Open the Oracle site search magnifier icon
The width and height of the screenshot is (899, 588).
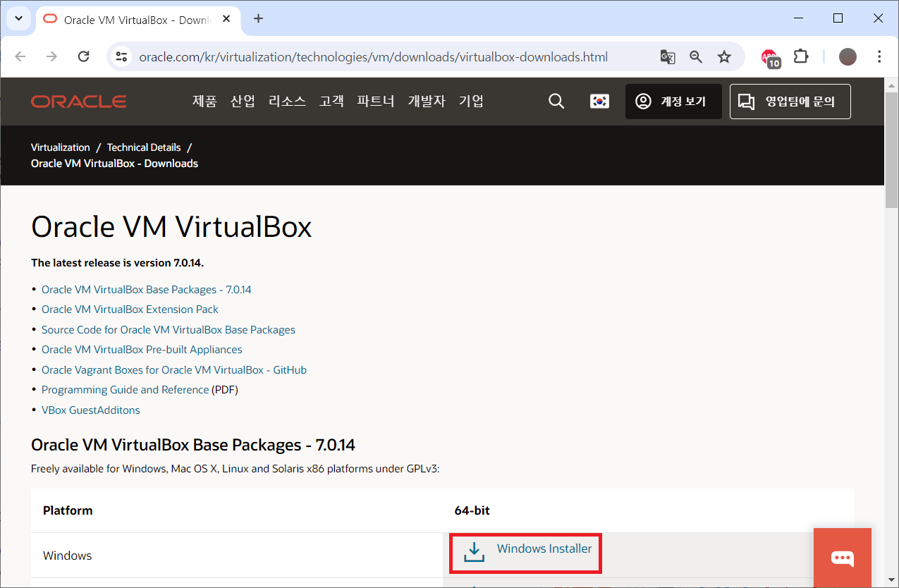tap(556, 101)
